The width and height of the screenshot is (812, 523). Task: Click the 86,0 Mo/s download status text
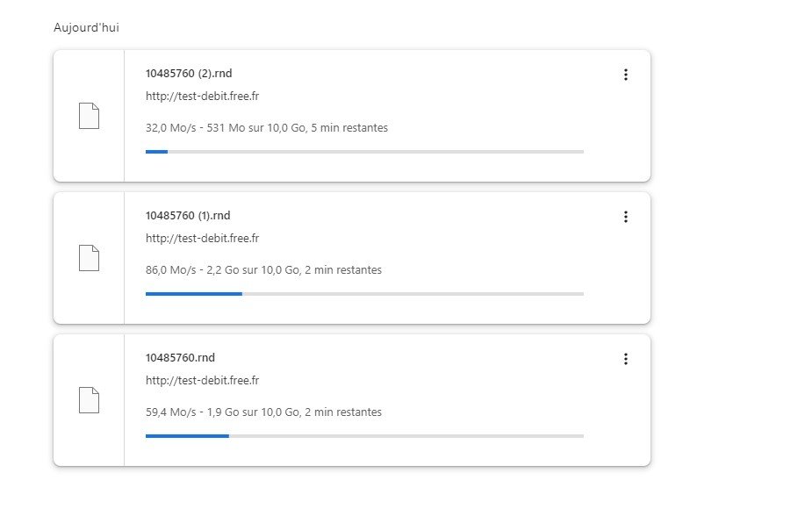click(263, 270)
